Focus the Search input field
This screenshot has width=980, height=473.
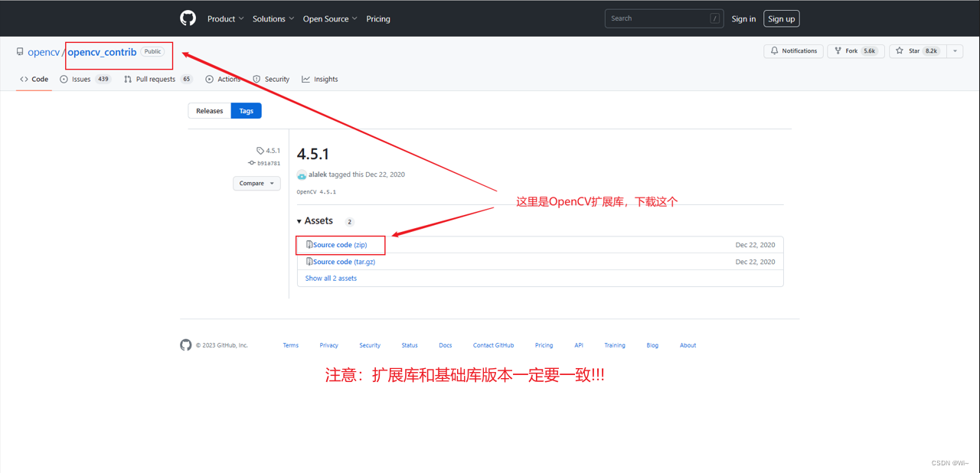[x=664, y=18]
